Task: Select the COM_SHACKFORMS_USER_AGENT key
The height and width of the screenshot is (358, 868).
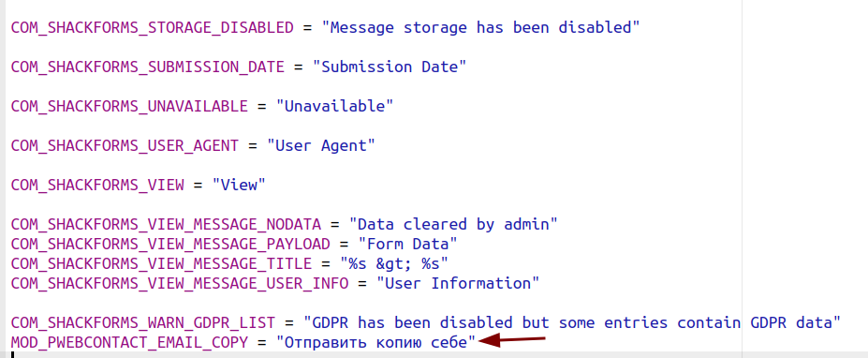Action: pos(125,146)
